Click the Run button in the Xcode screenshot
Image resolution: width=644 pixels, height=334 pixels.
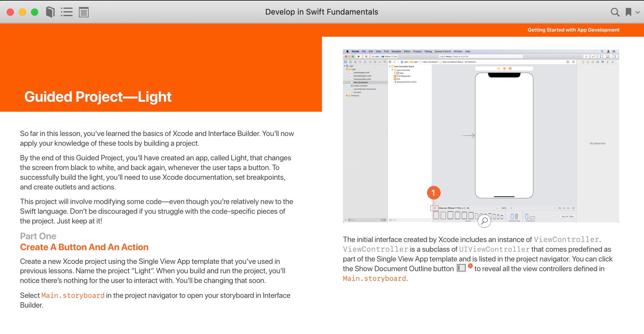point(359,56)
